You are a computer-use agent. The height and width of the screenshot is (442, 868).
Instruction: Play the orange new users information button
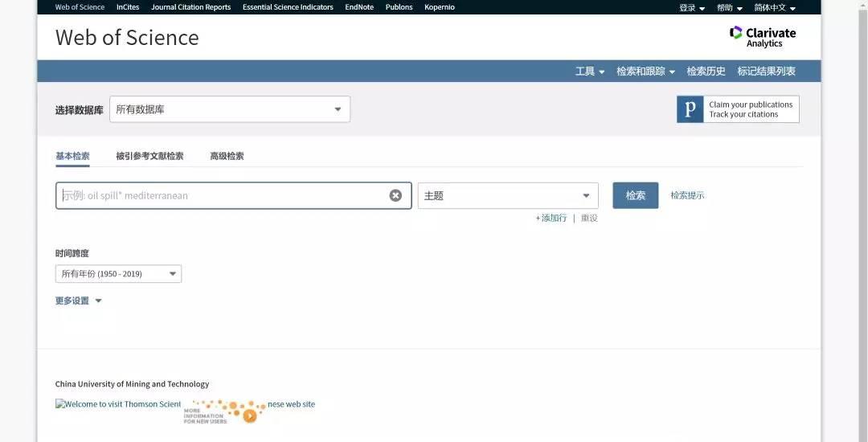(250, 415)
